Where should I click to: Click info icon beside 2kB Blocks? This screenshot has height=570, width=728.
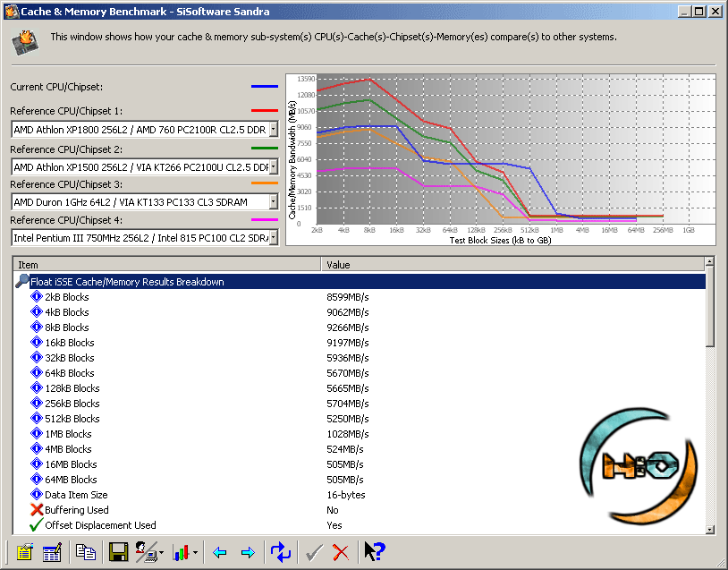coord(36,296)
